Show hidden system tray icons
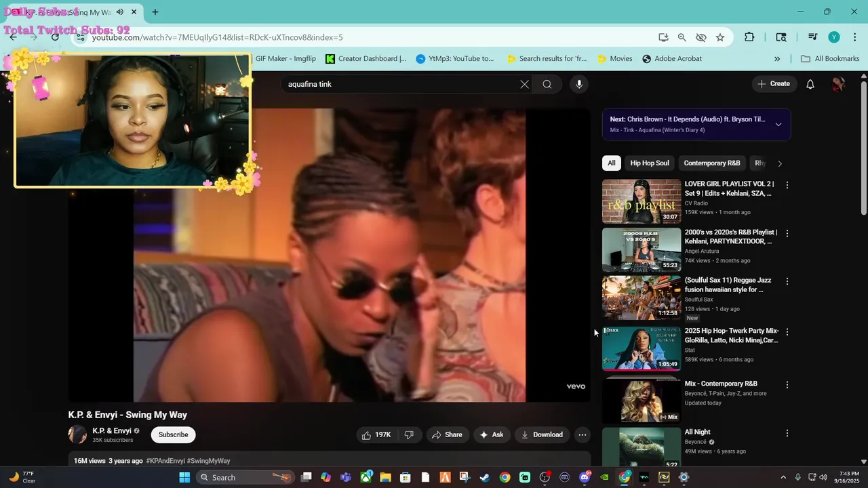Image resolution: width=868 pixels, height=488 pixels. point(783,477)
